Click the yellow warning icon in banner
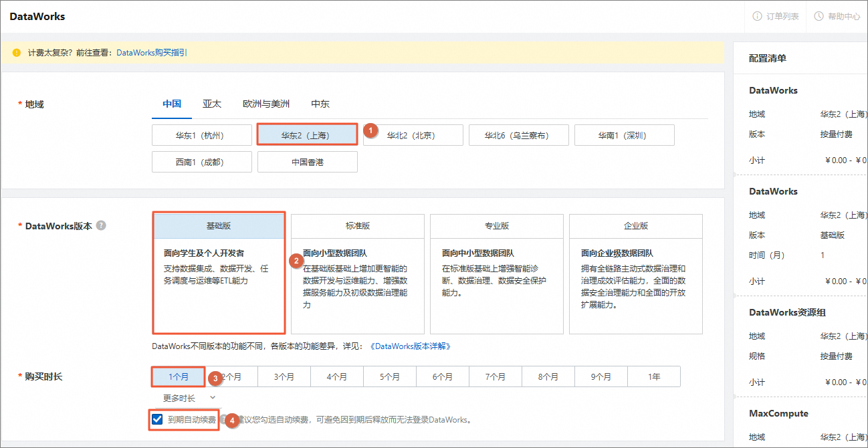This screenshot has height=448, width=868. [17, 52]
